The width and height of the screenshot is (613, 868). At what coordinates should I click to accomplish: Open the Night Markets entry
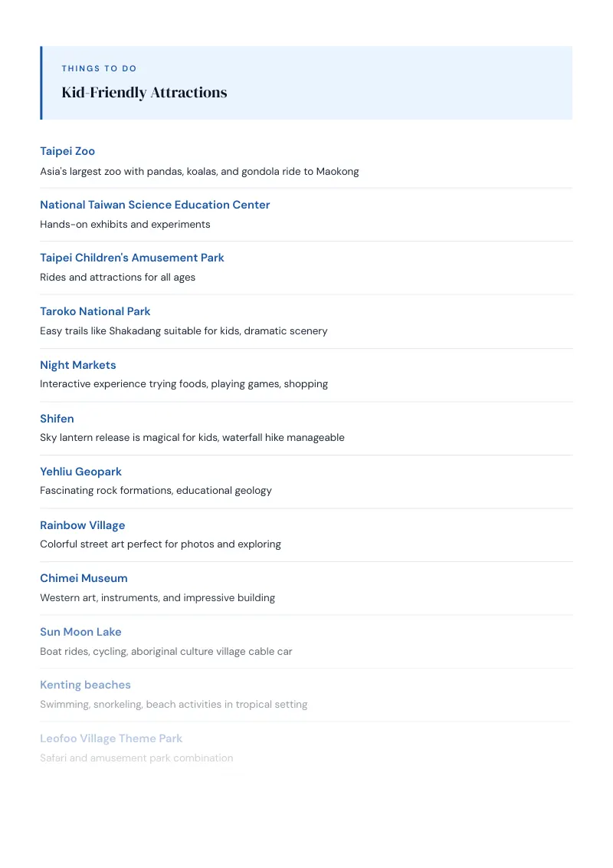coord(78,365)
